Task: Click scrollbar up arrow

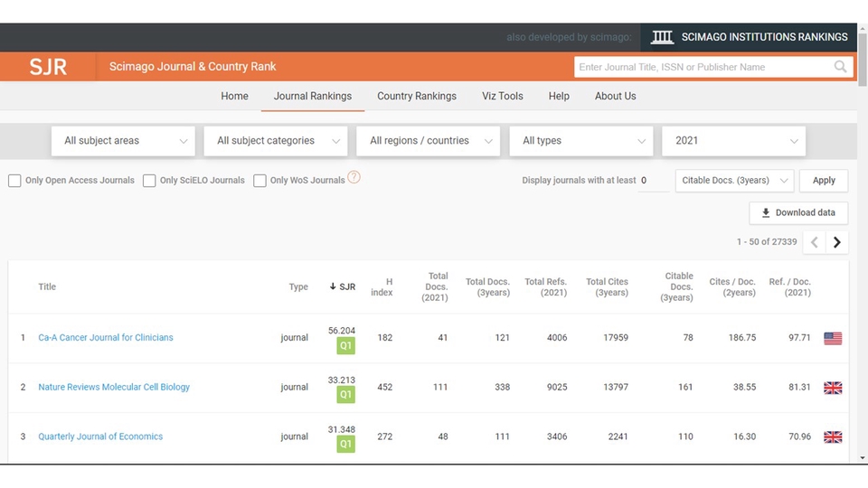Action: click(x=863, y=28)
